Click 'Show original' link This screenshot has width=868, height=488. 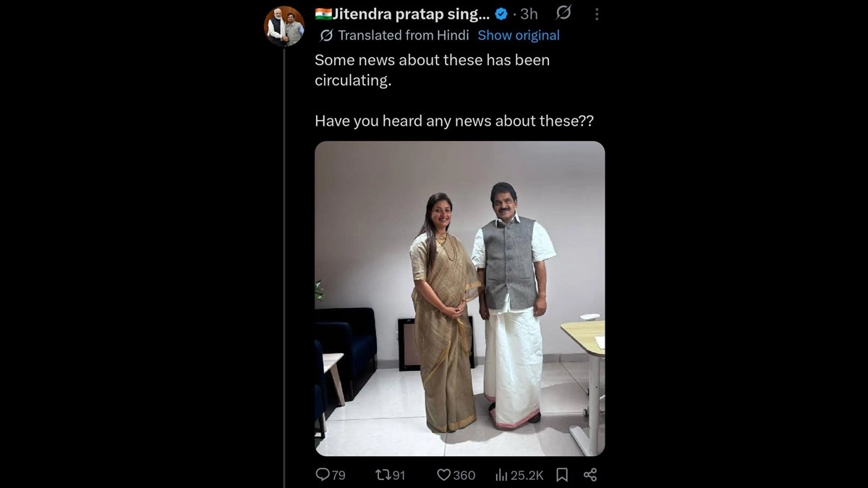coord(519,35)
